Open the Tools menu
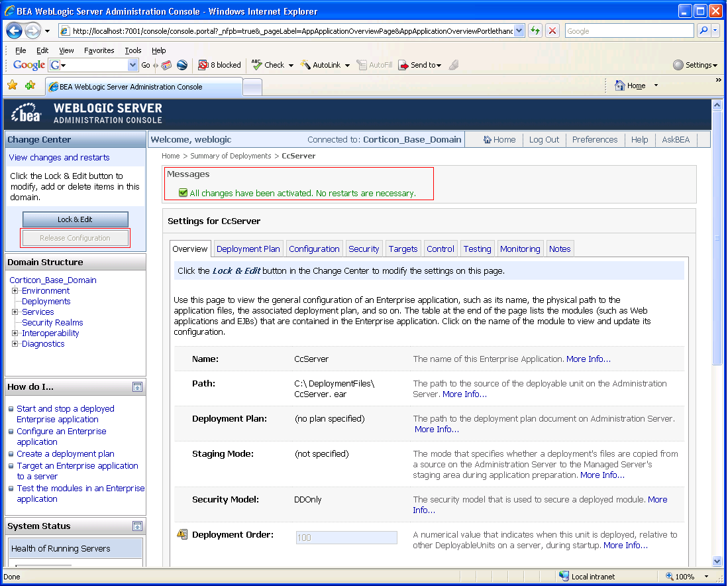Viewport: 728px width, 586px height. (x=132, y=50)
